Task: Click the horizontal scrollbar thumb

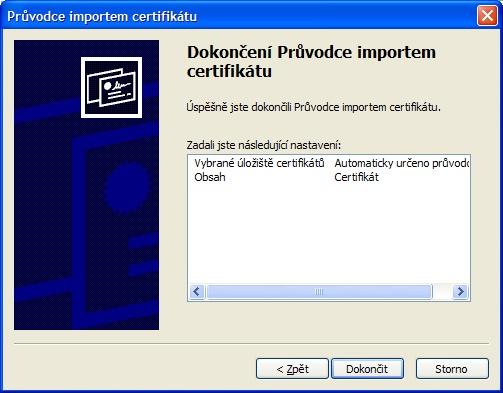Action: (x=319, y=292)
